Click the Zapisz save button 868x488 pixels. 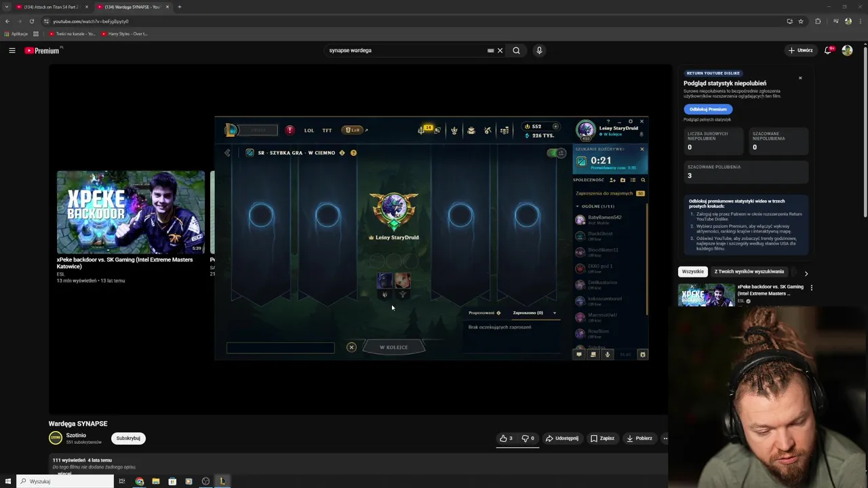click(602, 439)
